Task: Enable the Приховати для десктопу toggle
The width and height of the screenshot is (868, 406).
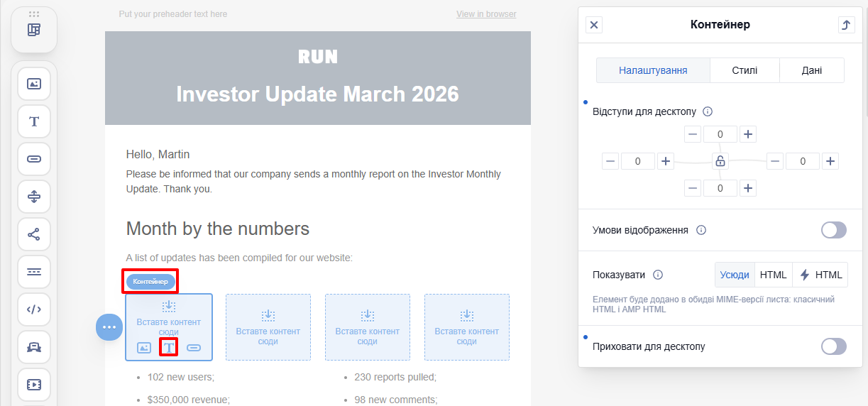Action: click(834, 346)
